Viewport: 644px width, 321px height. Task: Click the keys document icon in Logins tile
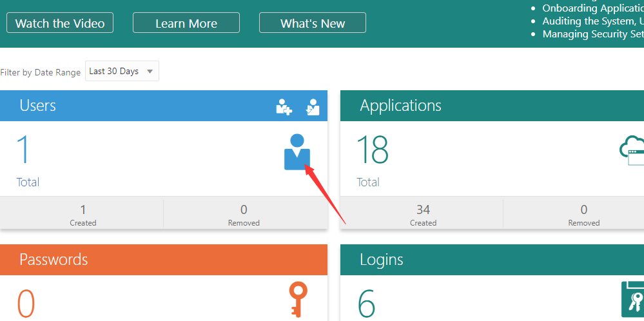(632, 300)
